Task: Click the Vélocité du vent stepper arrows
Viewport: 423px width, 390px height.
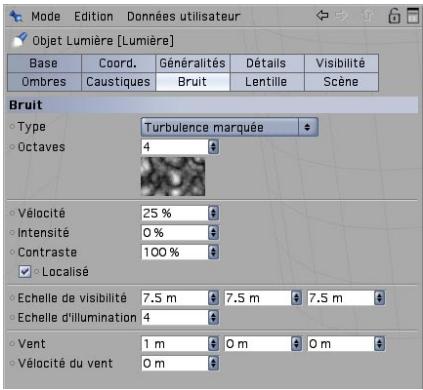Action: tap(214, 363)
